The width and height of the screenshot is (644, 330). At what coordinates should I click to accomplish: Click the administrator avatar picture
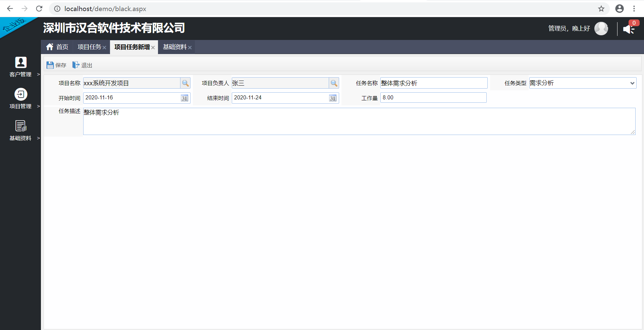coord(601,29)
